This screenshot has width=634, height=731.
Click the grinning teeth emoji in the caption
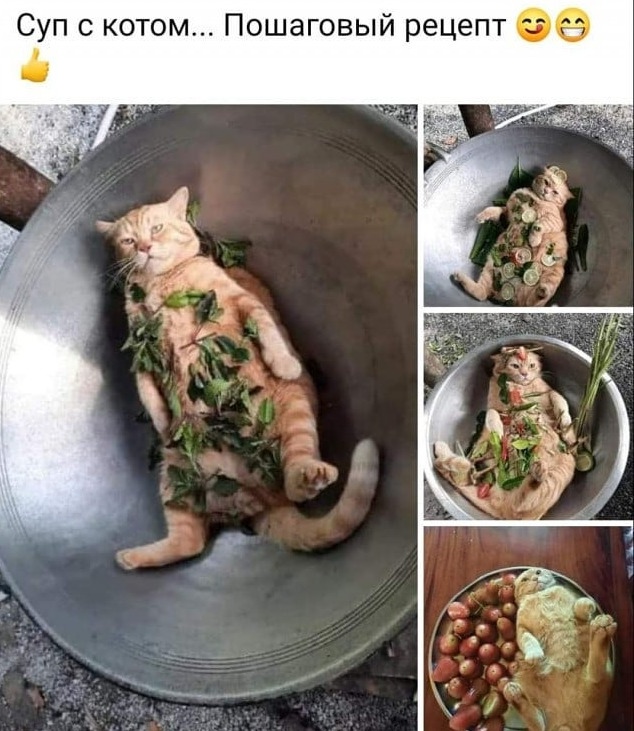(573, 25)
